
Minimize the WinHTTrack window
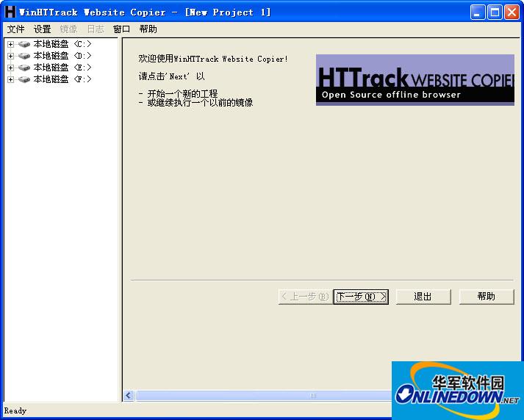point(478,12)
